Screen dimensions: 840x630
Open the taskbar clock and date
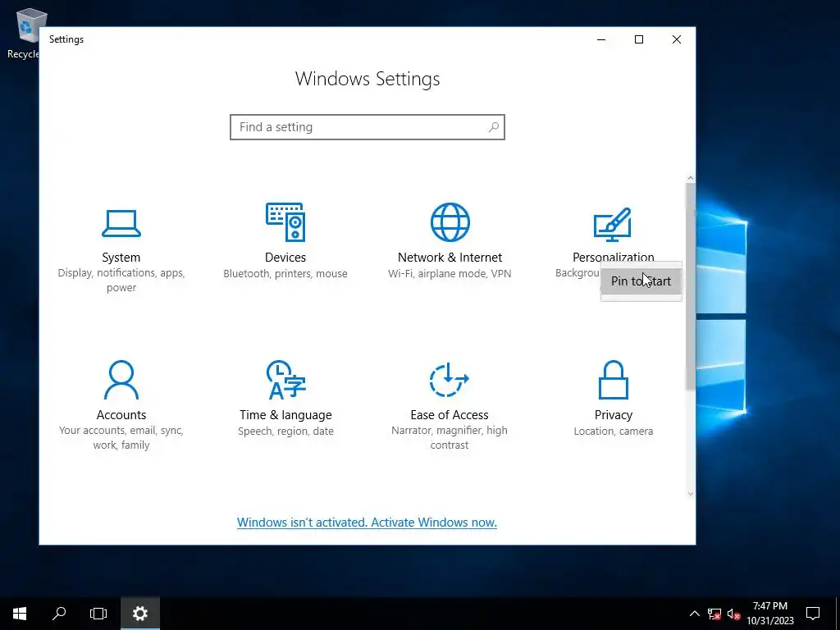click(770, 614)
